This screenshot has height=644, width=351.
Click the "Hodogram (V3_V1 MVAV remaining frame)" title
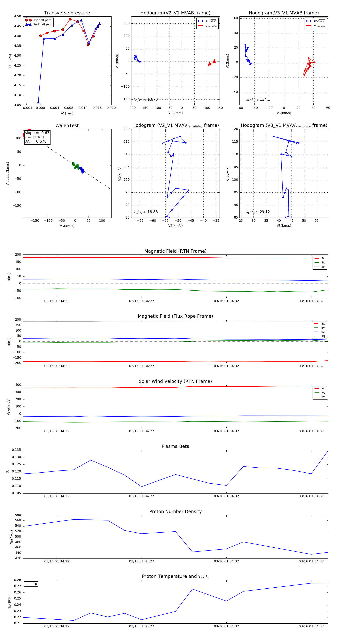pos(284,125)
